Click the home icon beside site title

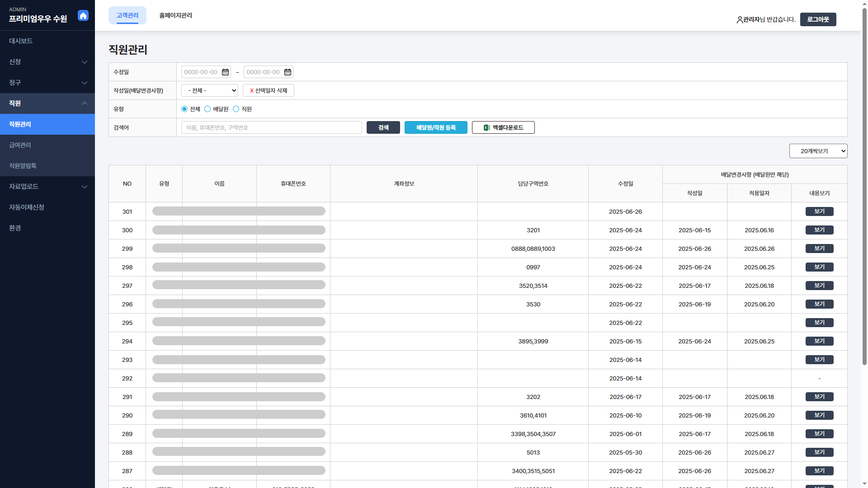point(83,16)
